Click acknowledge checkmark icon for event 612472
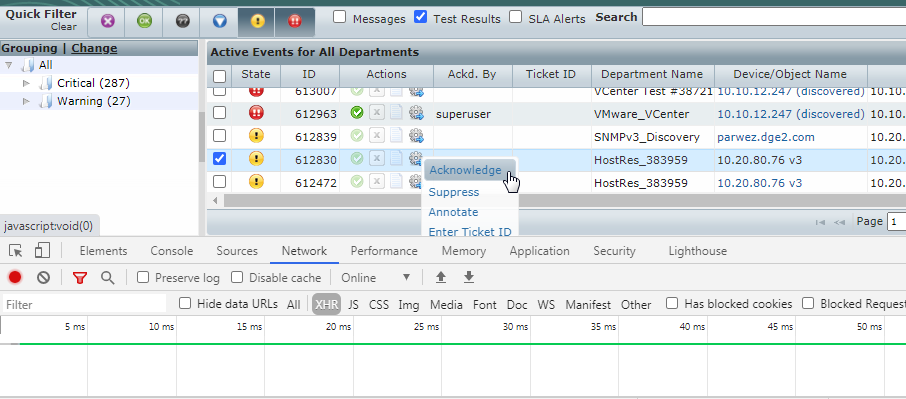The height and width of the screenshot is (399, 906). click(357, 182)
